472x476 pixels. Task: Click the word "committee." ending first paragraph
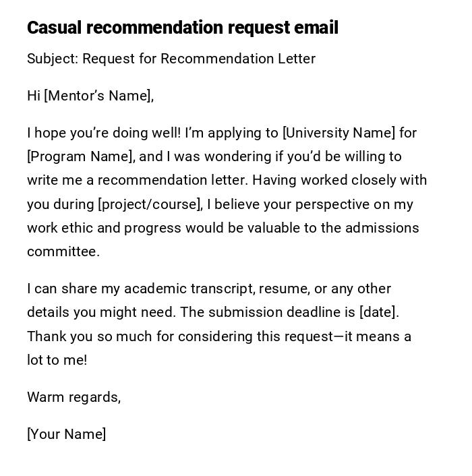click(63, 251)
